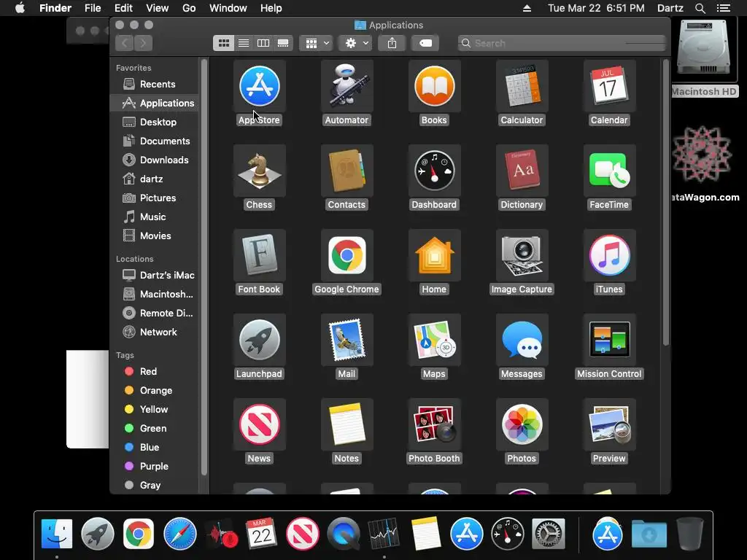Click the Edit Tags toolbar button
The width and height of the screenshot is (747, 560).
click(425, 43)
